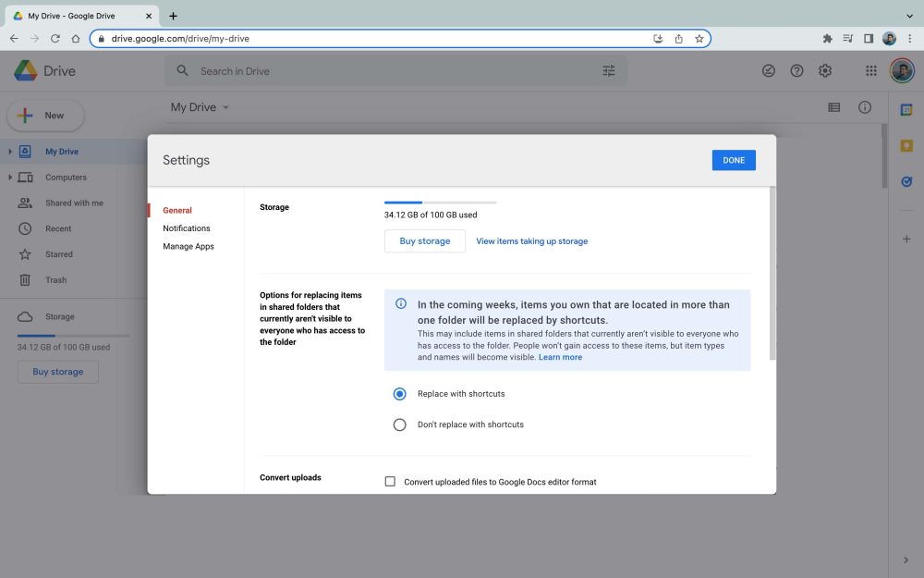Expand Computers tree in sidebar
The image size is (924, 578).
pyautogui.click(x=10, y=178)
